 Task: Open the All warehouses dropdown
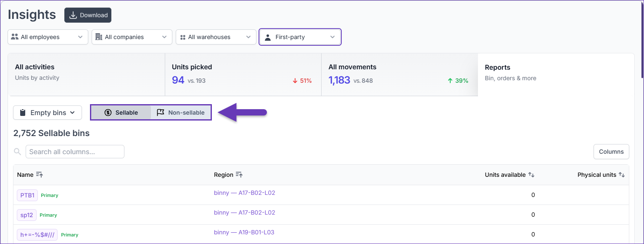click(x=216, y=37)
